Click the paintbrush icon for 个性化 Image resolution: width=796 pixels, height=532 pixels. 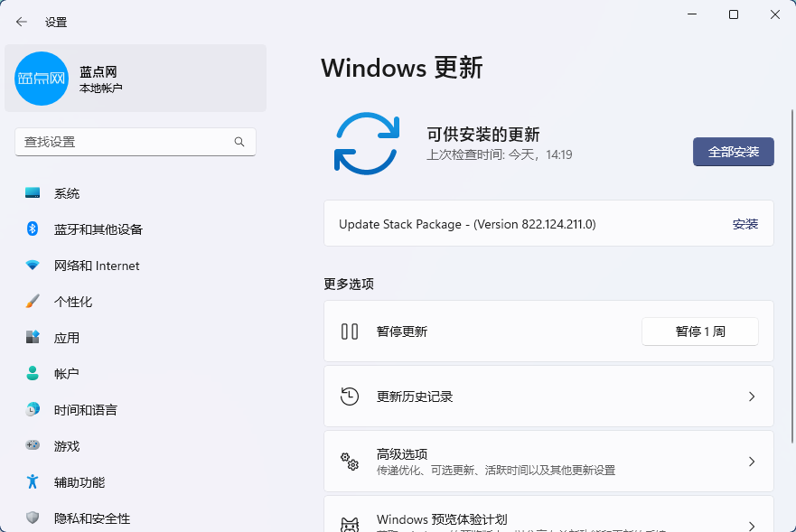pos(33,302)
